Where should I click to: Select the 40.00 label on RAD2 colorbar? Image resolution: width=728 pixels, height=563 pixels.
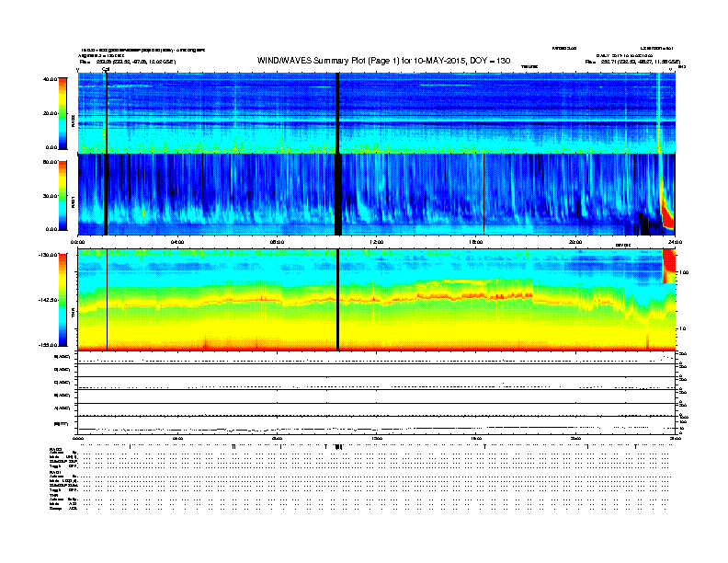(x=50, y=79)
